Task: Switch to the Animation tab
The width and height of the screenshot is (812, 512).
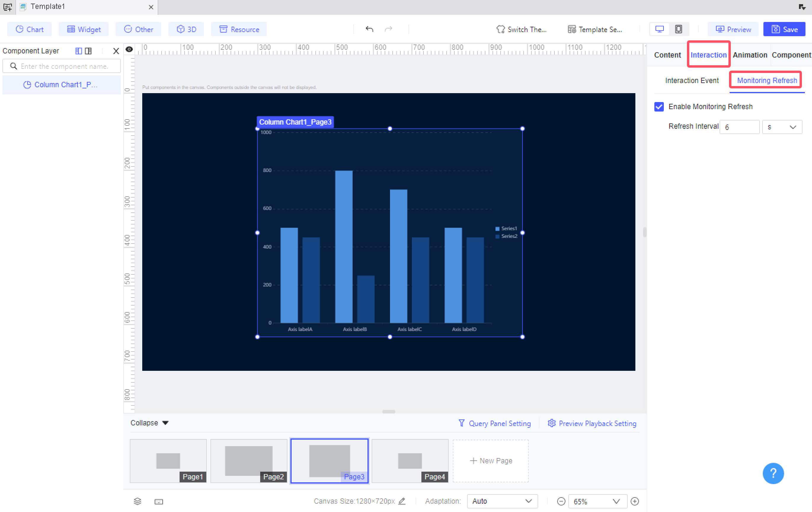Action: tap(750, 55)
